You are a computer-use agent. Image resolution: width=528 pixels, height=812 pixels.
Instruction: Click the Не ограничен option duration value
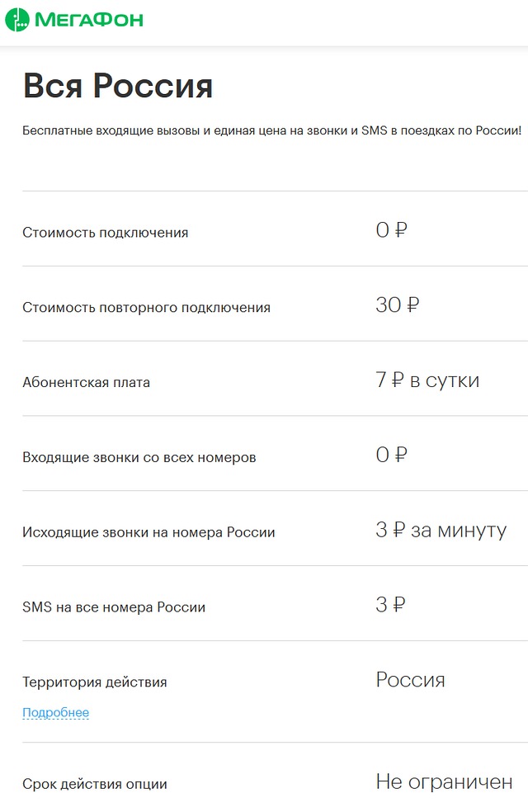click(x=444, y=782)
